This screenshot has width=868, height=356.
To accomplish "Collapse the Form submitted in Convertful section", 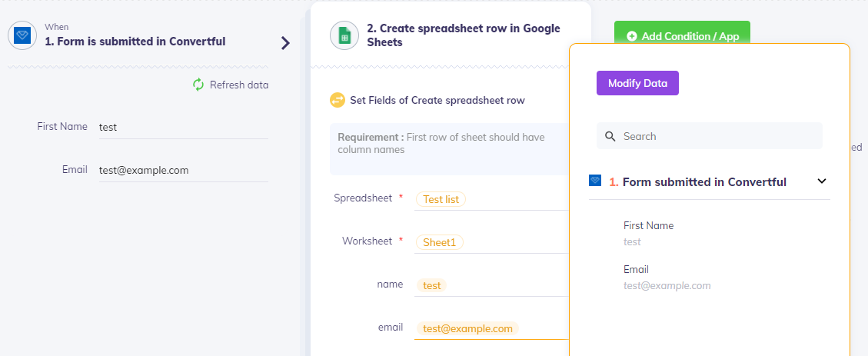I will click(822, 181).
